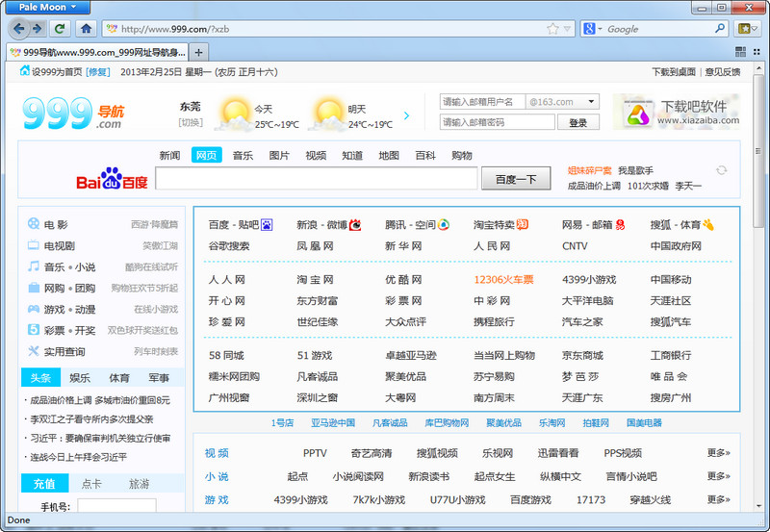This screenshot has width=770, height=532.
Task: Open headline 成品油价格上调 news item
Action: [98, 400]
